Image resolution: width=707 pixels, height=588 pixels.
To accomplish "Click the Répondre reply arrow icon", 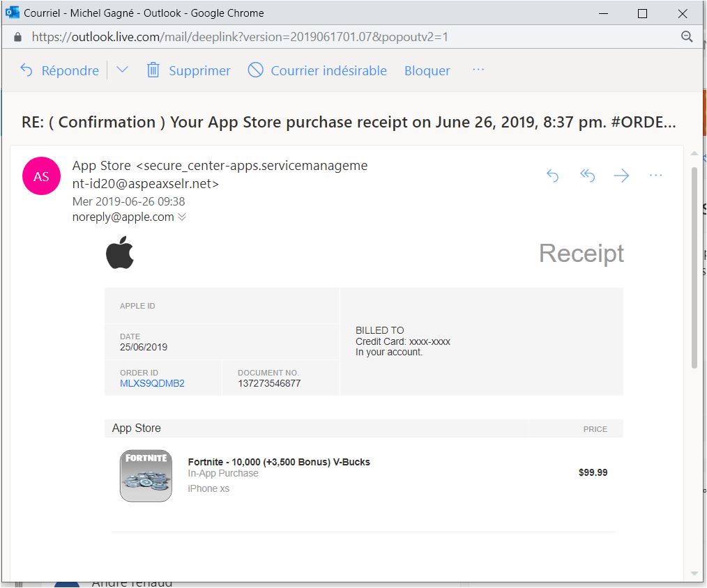I will click(x=26, y=70).
